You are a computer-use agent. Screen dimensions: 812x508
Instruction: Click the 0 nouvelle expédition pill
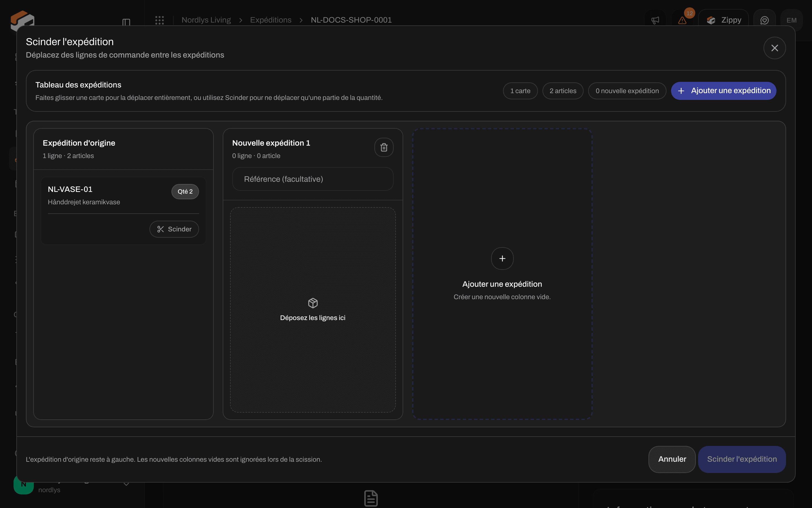point(627,91)
